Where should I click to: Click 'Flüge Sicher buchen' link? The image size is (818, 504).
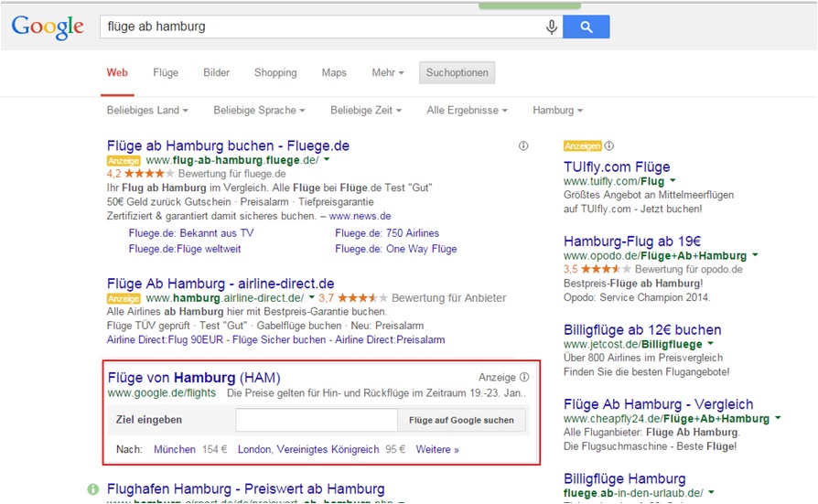(x=279, y=339)
